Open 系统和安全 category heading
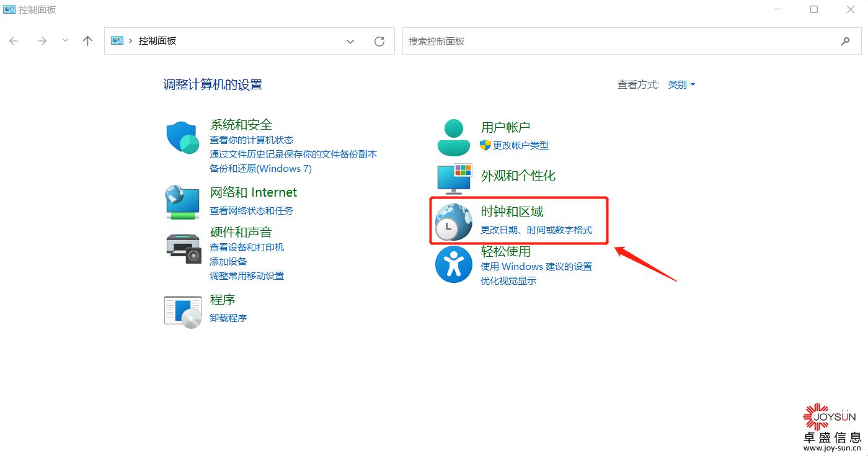The width and height of the screenshot is (868, 456). [241, 125]
